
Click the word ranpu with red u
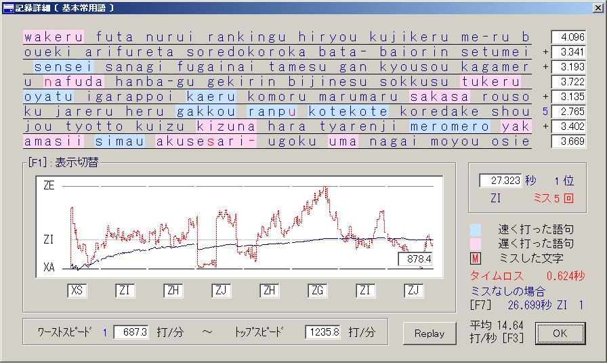tap(272, 111)
